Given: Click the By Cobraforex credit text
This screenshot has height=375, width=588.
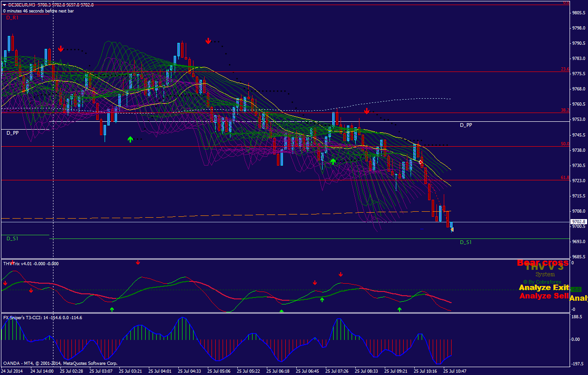Looking at the screenshot, I should (x=545, y=282).
